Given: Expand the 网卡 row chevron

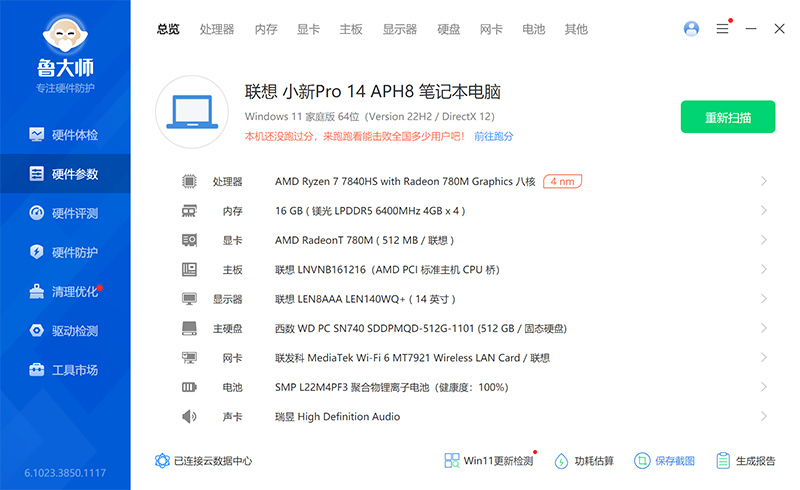Looking at the screenshot, I should pos(764,357).
